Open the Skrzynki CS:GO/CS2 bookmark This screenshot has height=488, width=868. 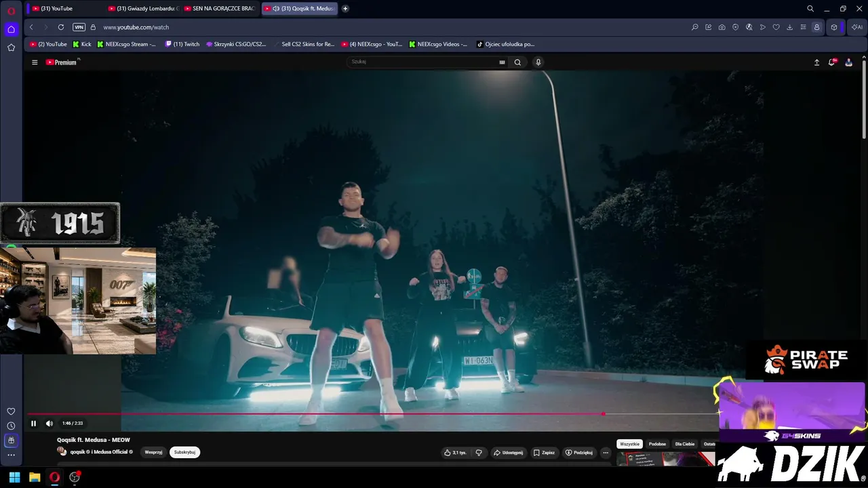(236, 44)
